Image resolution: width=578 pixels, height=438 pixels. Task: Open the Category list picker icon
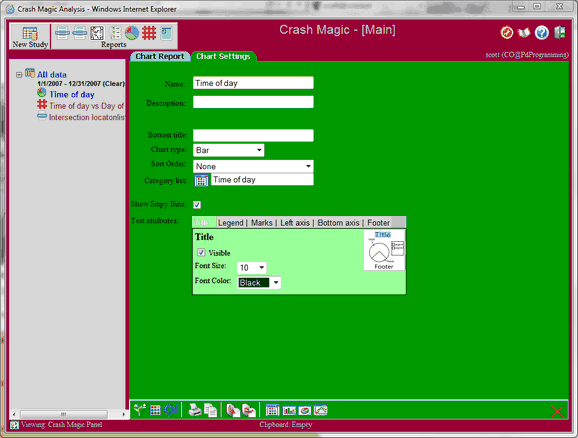click(x=201, y=181)
